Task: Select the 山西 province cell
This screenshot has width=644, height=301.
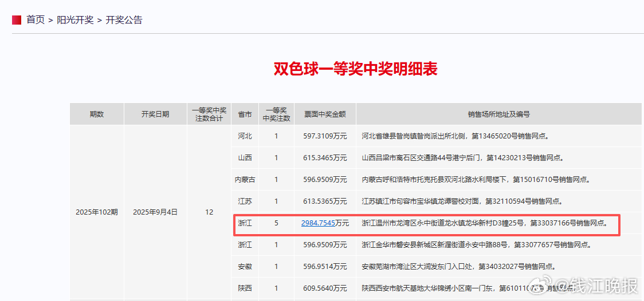Action: click(x=245, y=157)
